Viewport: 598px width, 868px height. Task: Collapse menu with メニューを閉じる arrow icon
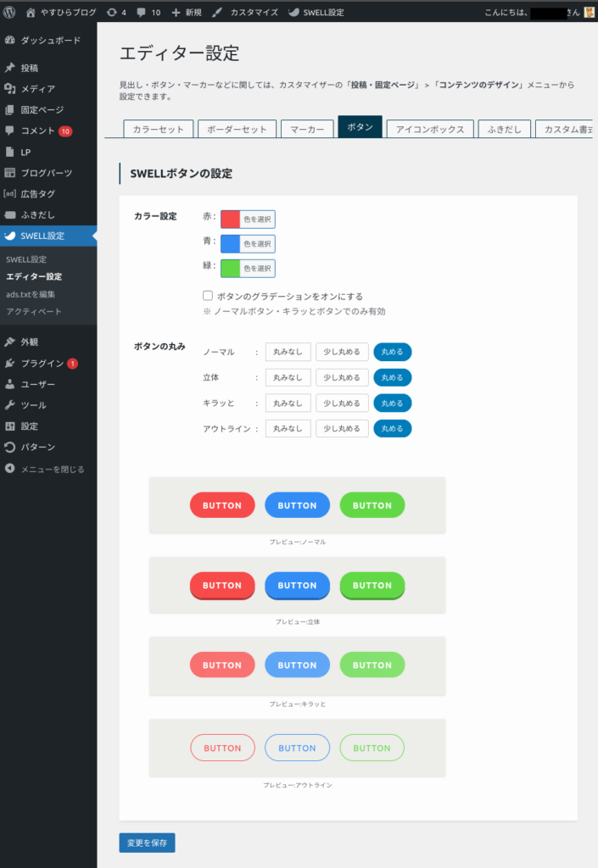10,468
